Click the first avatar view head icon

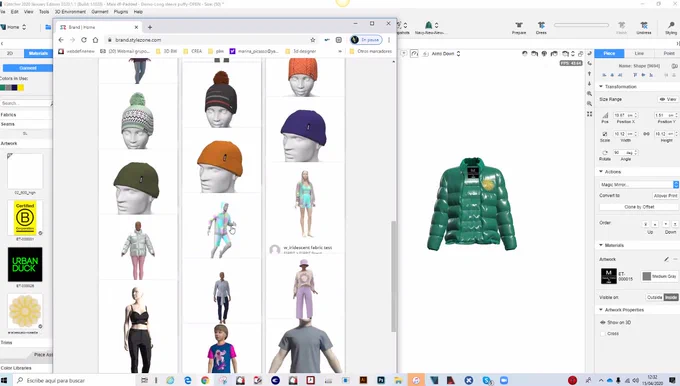point(525,53)
